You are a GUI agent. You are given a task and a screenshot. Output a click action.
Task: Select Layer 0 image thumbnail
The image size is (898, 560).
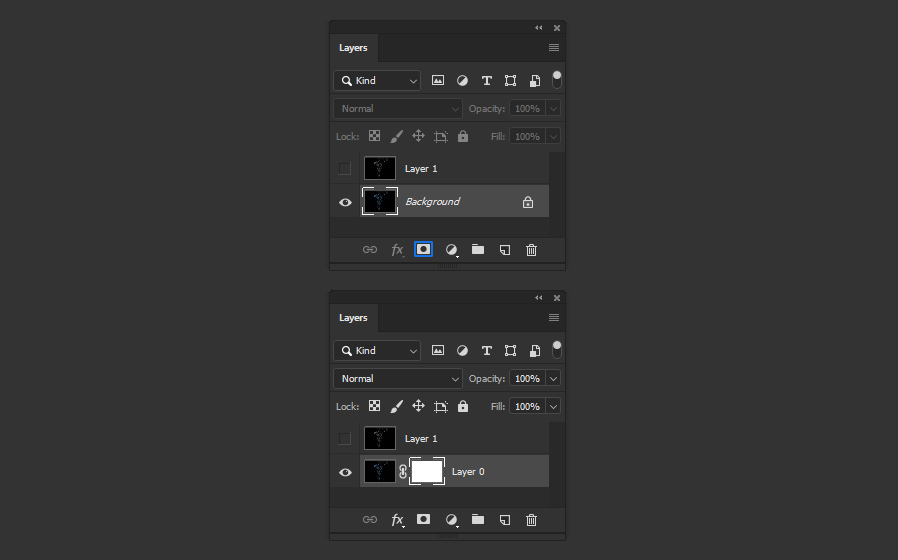pyautogui.click(x=380, y=471)
